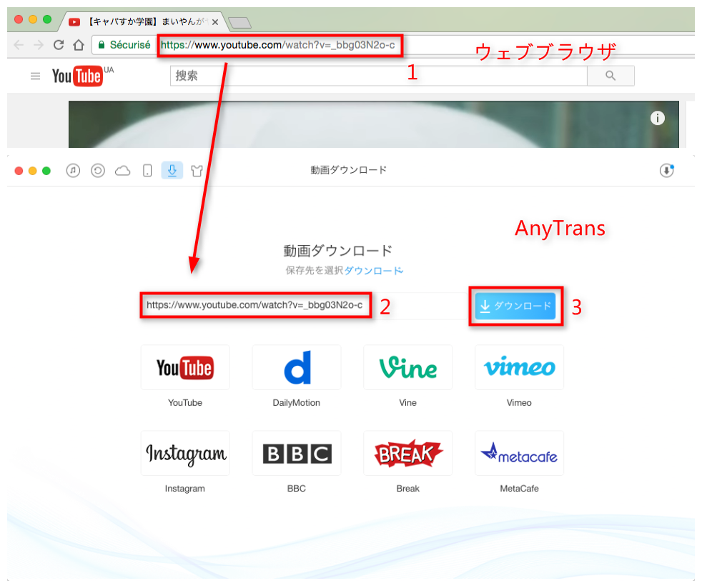Open the T-shirt skin icon in AnyTrans
The width and height of the screenshot is (702, 588).
197,171
